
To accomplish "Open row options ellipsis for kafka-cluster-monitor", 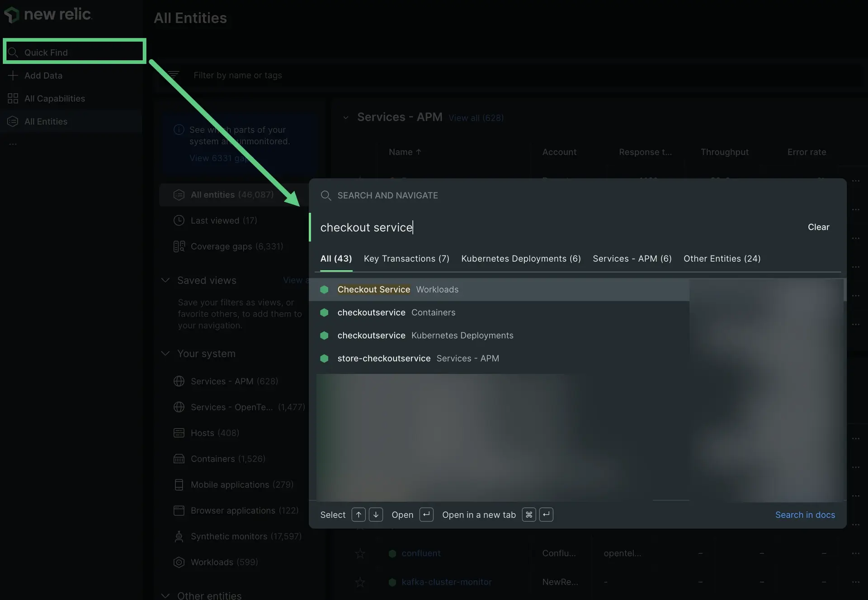I will [x=856, y=582].
